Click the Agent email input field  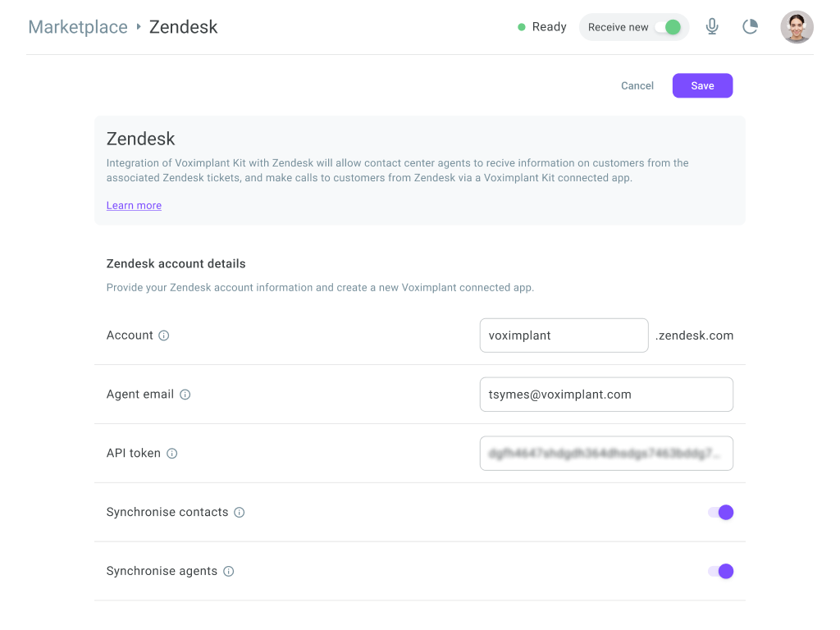coord(605,395)
